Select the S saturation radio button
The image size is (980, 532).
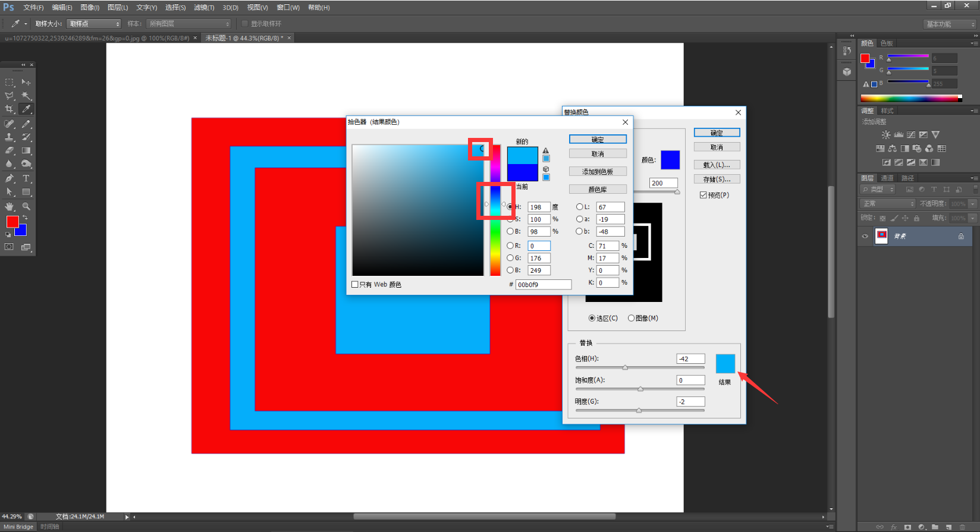510,219
